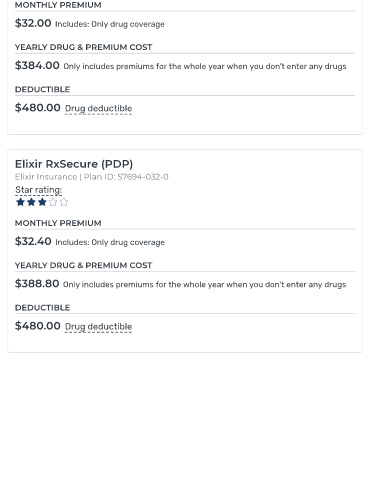Image resolution: width=370 pixels, height=480 pixels.
Task: Click the third filled star in rating
Action: tap(42, 202)
